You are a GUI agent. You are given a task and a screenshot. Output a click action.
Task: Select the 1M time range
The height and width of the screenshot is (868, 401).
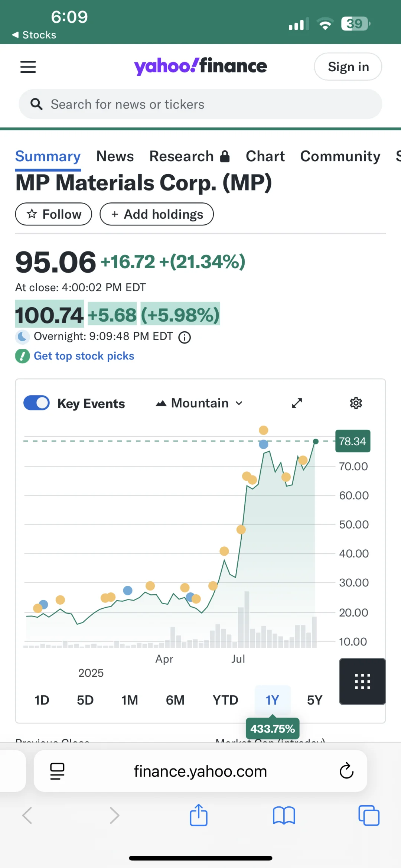tap(130, 700)
